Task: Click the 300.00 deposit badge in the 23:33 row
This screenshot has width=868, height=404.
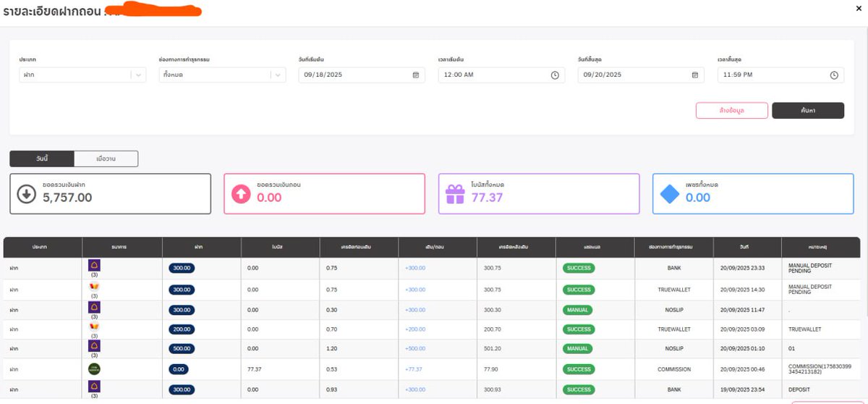Action: point(182,268)
